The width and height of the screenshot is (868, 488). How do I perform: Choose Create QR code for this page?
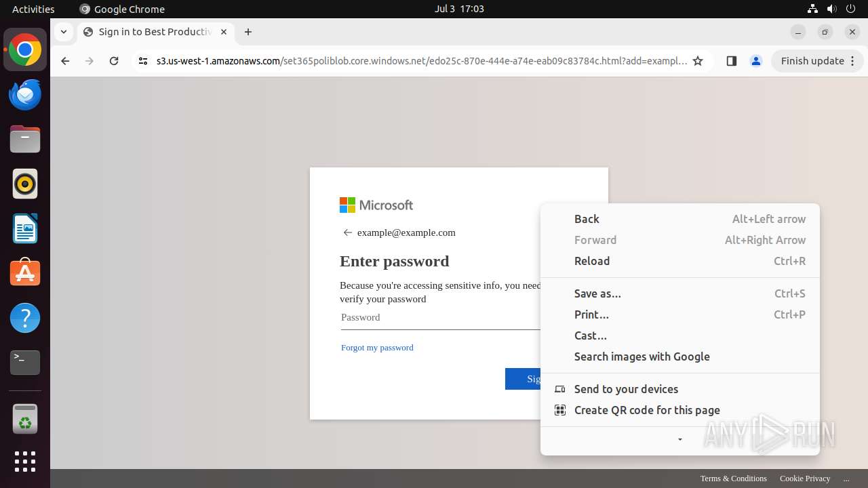(x=680, y=410)
